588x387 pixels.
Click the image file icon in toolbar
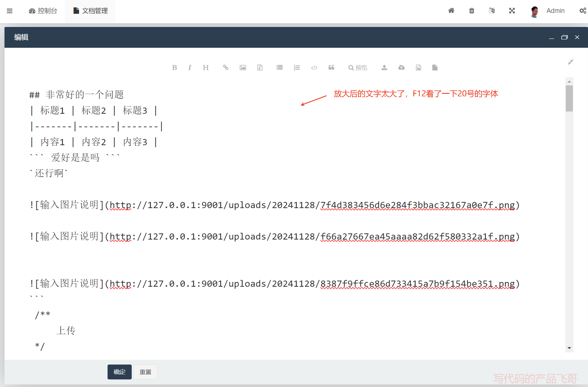coord(418,67)
